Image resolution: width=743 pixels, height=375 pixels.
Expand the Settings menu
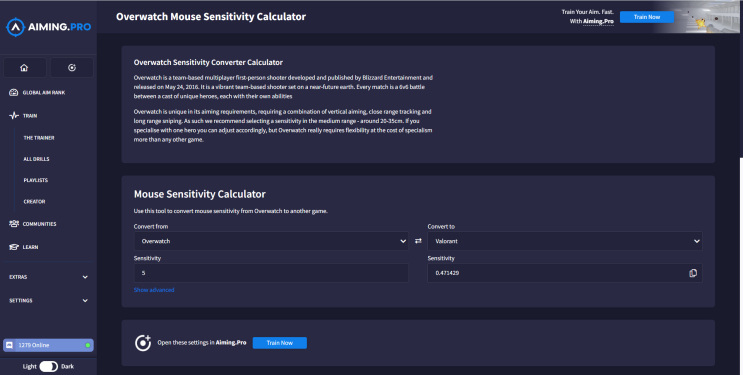tap(48, 301)
